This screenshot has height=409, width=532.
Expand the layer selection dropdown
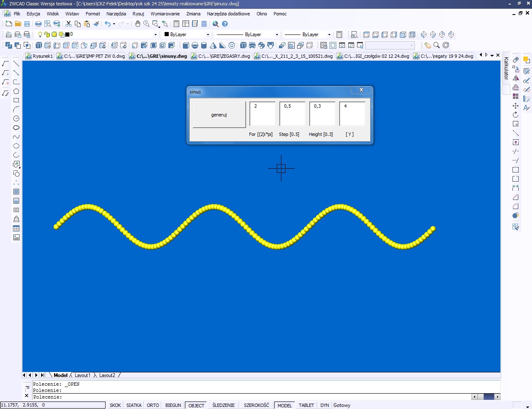(155, 34)
